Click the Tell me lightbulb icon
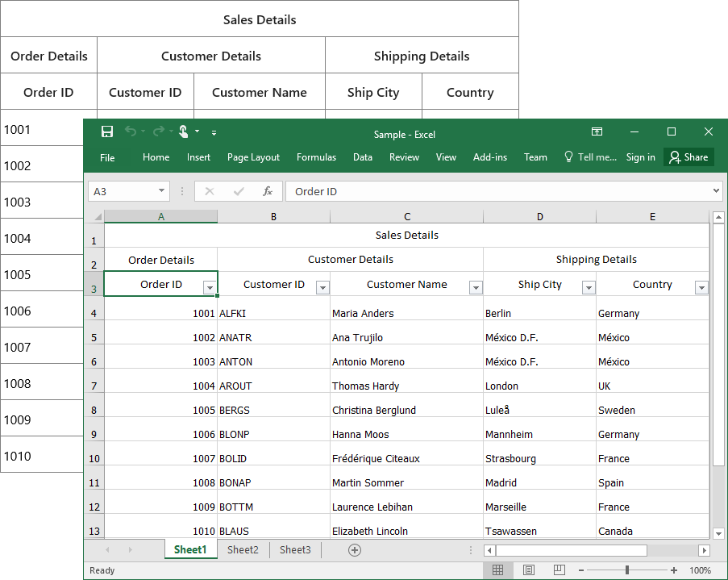The width and height of the screenshot is (728, 580). 568,156
